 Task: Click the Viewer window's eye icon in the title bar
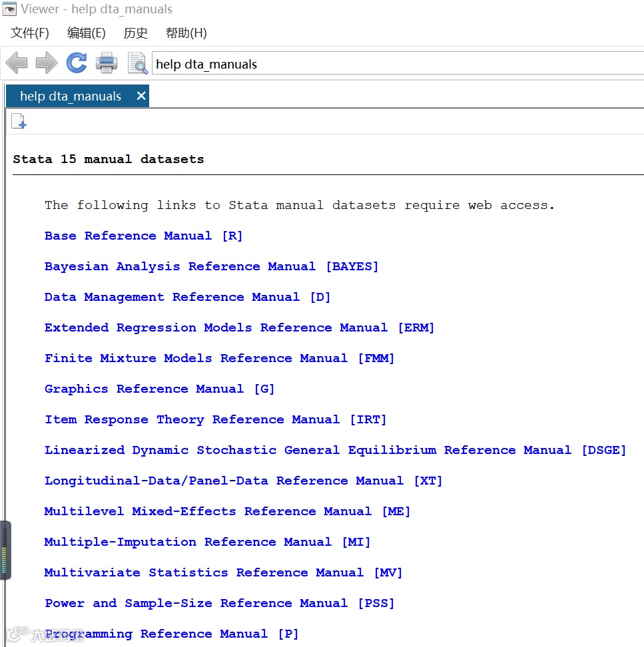[9, 9]
